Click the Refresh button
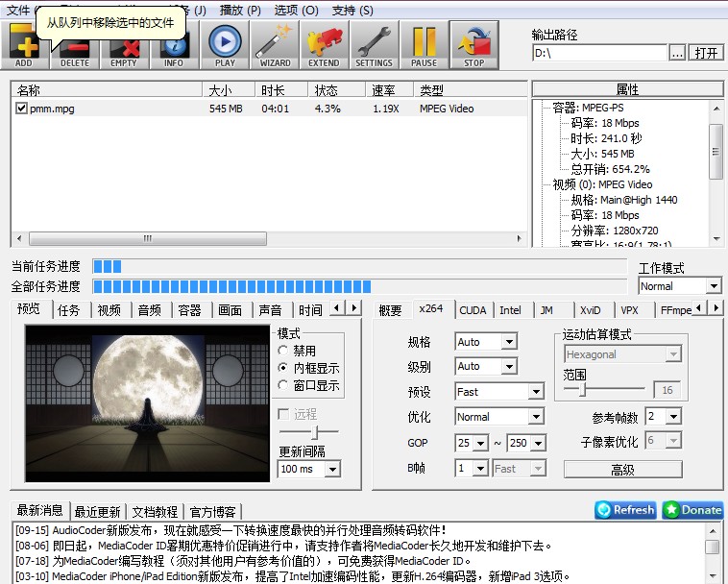Image resolution: width=728 pixels, height=584 pixels. 625,510
